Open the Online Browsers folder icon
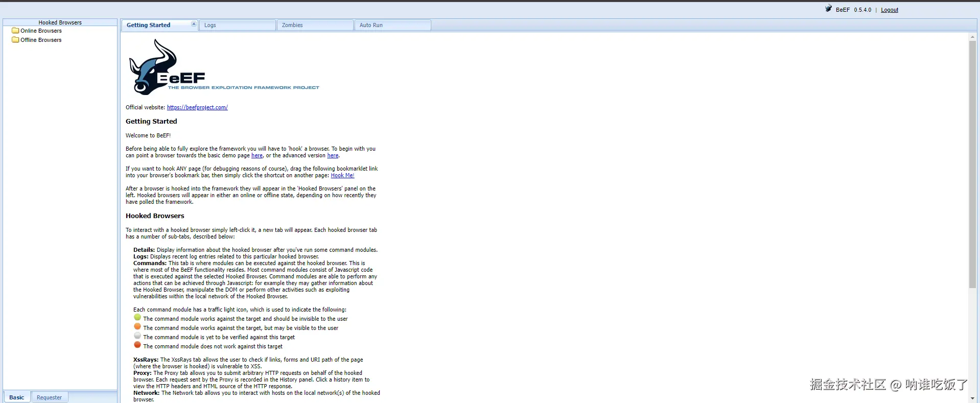The width and height of the screenshot is (980, 403). 15,31
